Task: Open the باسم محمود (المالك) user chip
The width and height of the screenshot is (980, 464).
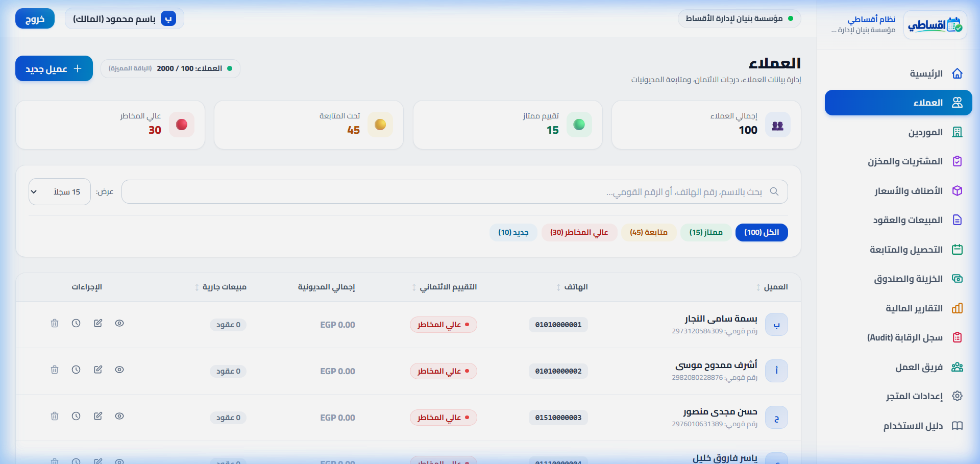Action: 124,19
